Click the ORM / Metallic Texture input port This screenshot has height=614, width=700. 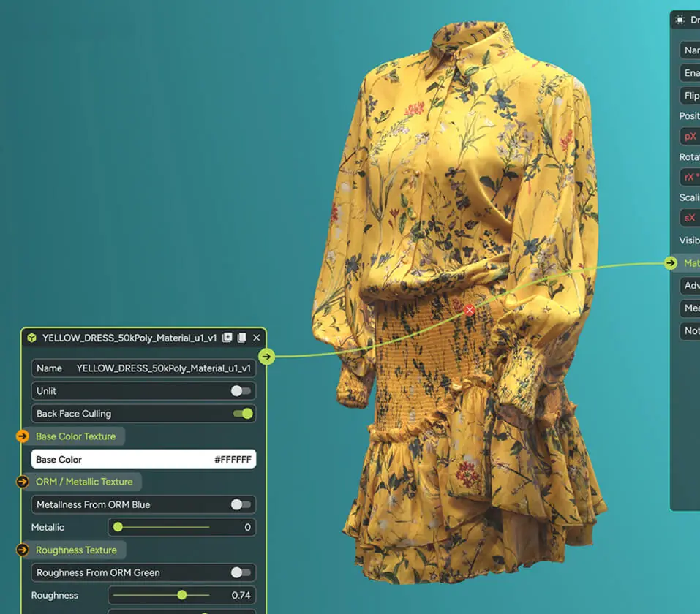23,482
